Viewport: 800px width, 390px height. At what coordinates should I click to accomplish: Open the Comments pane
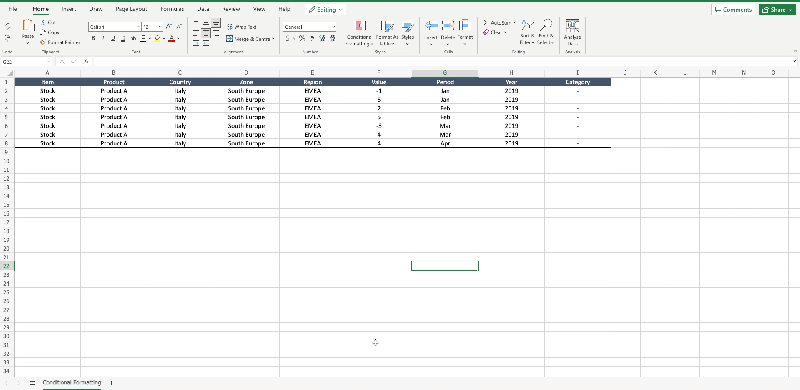point(732,10)
